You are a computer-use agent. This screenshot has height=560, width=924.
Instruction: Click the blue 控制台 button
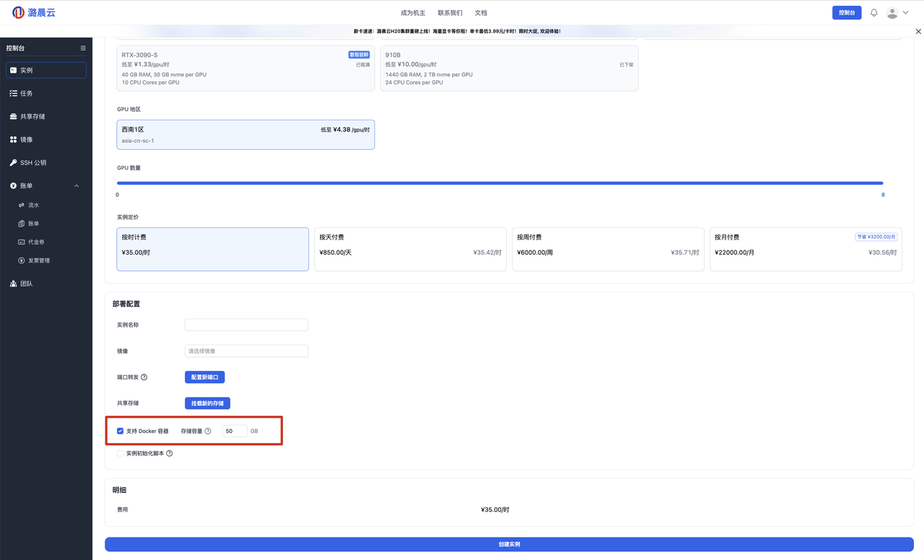click(847, 13)
